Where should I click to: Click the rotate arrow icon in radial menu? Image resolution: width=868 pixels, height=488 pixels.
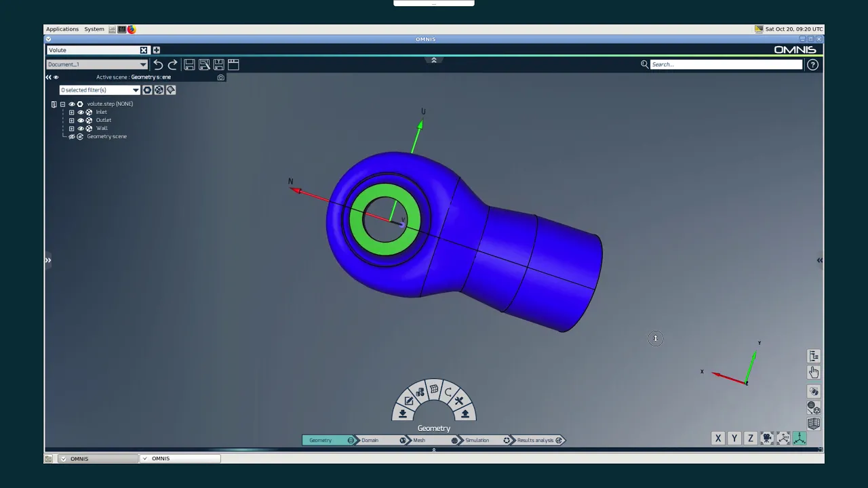pos(448,392)
